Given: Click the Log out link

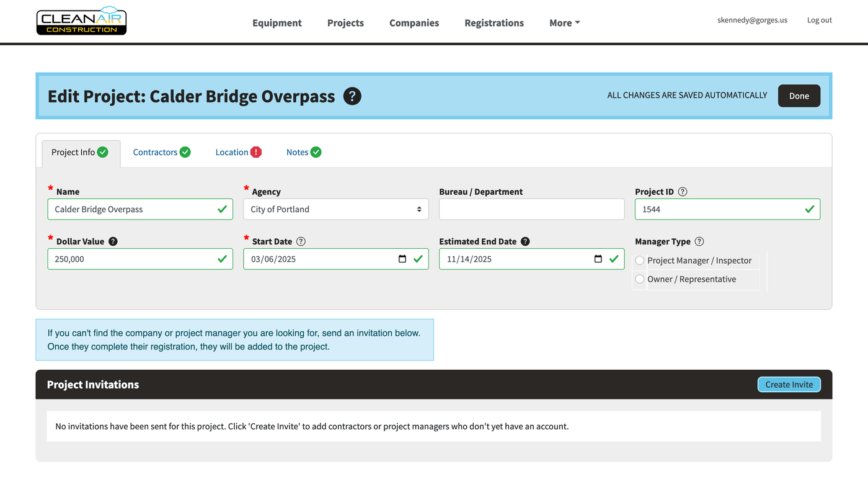Looking at the screenshot, I should click(820, 20).
